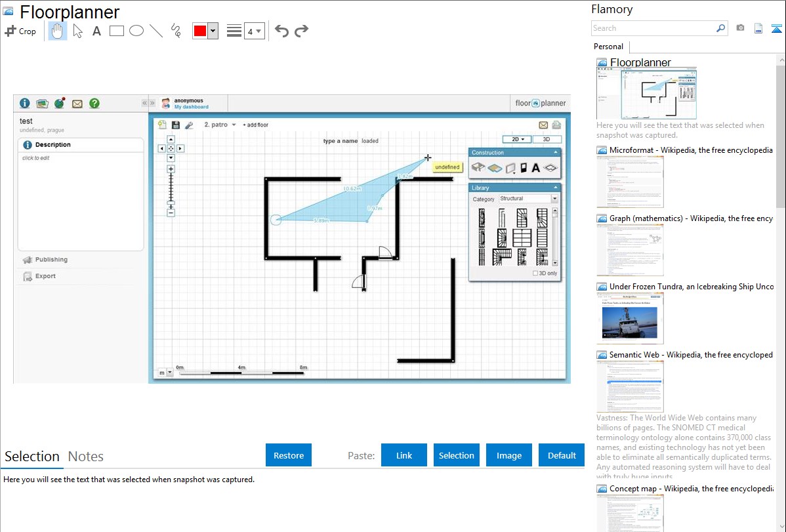Click the camera capture icon in Flamory
This screenshot has width=786, height=532.
740,28
